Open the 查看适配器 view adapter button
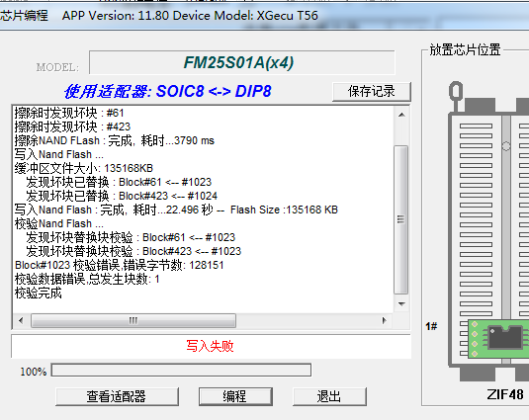Viewport: 529px width, 420px height. click(x=117, y=396)
